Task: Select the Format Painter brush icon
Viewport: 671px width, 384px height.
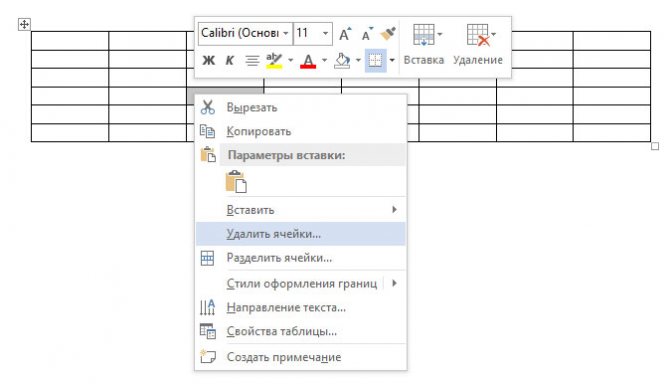Action: [x=388, y=33]
